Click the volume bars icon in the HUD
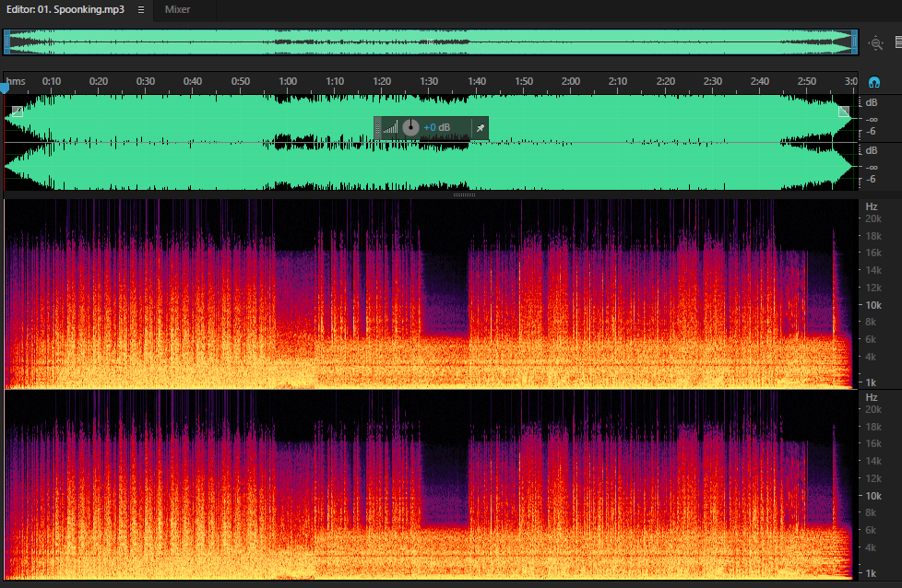Image resolution: width=902 pixels, height=588 pixels. click(x=391, y=127)
